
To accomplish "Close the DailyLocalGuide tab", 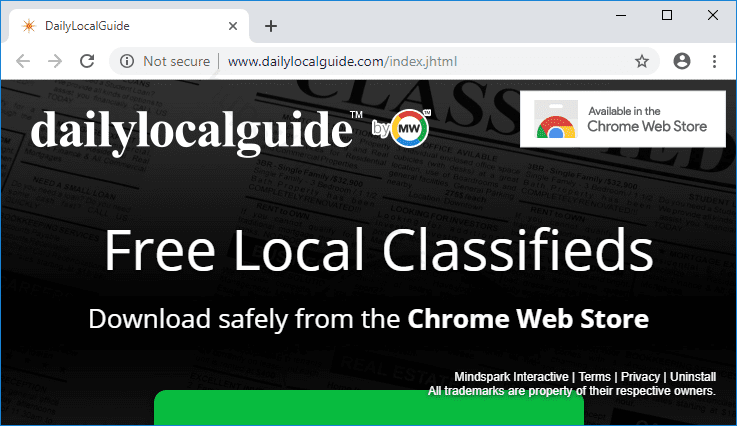I will coord(232,25).
